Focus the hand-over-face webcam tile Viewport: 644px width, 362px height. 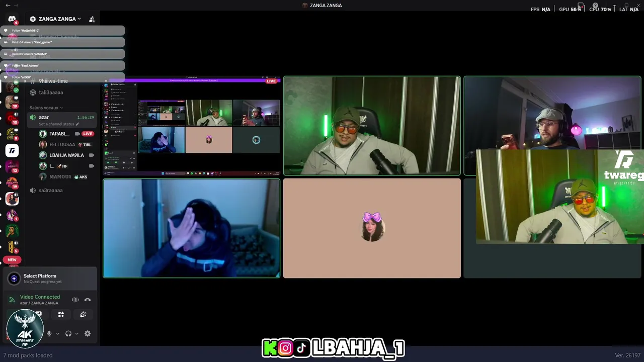coord(192,228)
